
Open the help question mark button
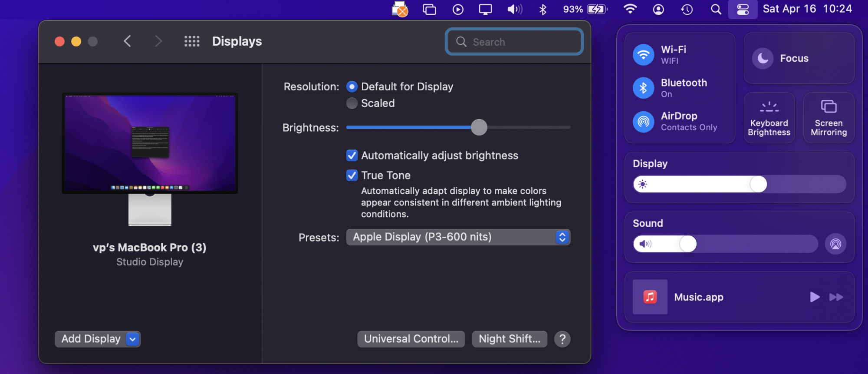[x=562, y=339]
